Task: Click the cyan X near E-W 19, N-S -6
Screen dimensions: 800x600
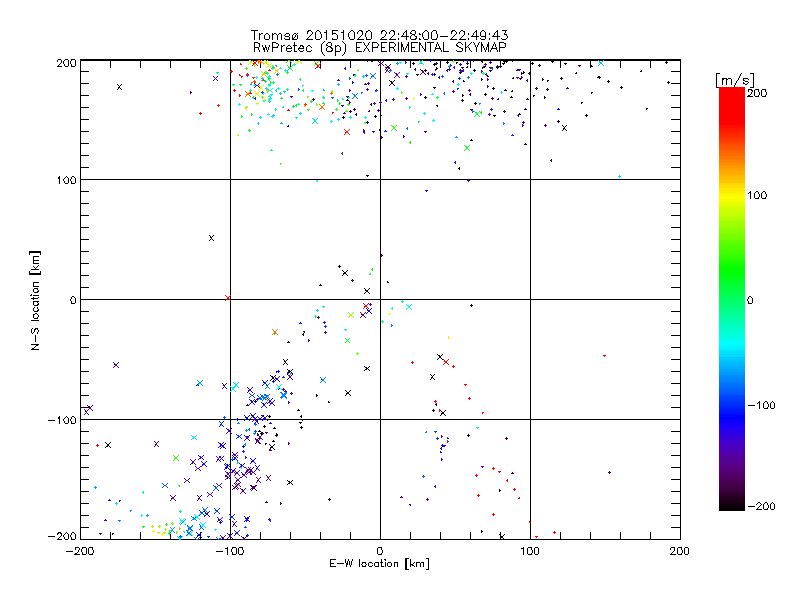Action: click(409, 307)
